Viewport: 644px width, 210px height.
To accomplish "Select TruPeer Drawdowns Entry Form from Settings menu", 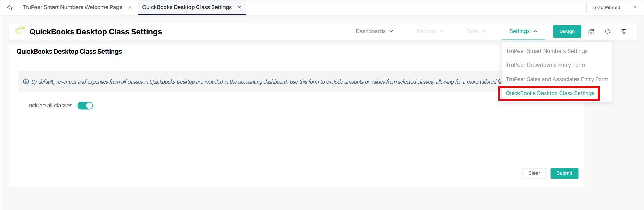I will (x=546, y=65).
